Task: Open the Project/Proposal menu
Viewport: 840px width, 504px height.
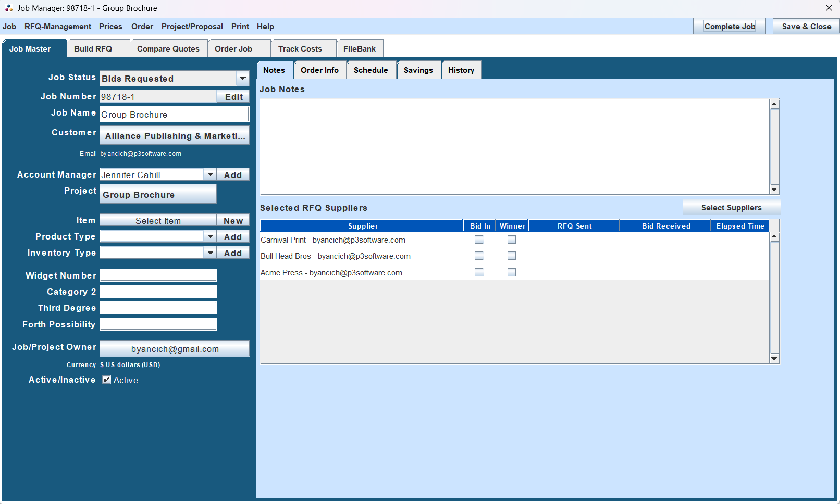Action: coord(192,26)
